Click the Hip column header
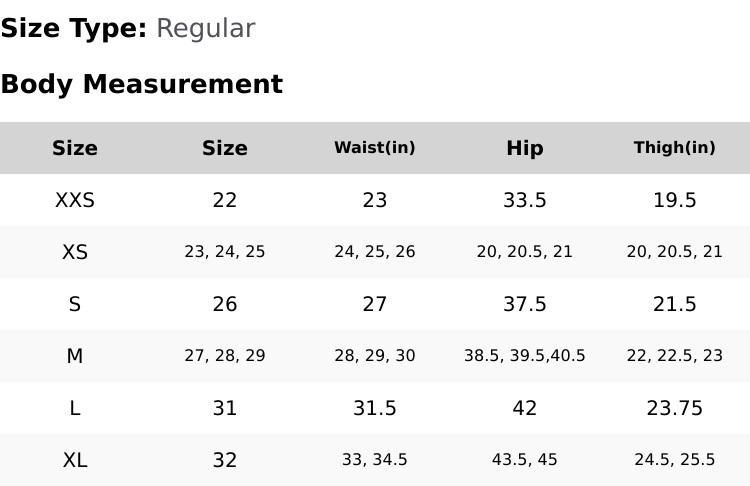Screen dimensions: 750x486 click(525, 148)
